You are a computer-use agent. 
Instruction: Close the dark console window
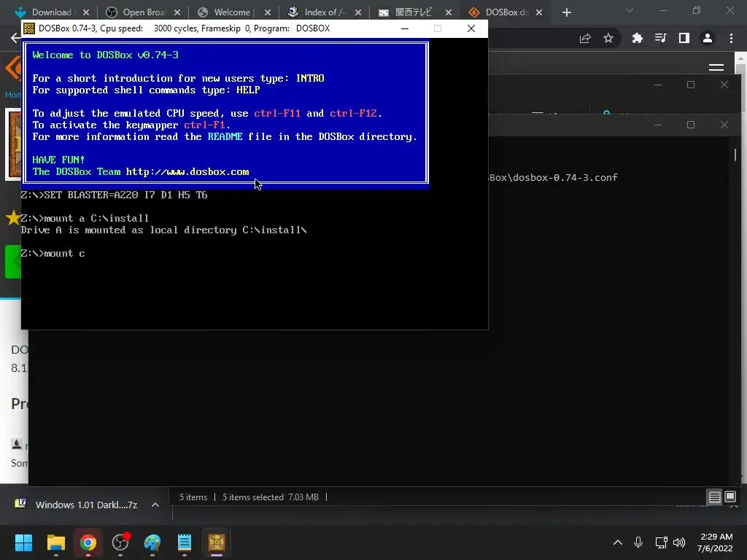tap(724, 125)
